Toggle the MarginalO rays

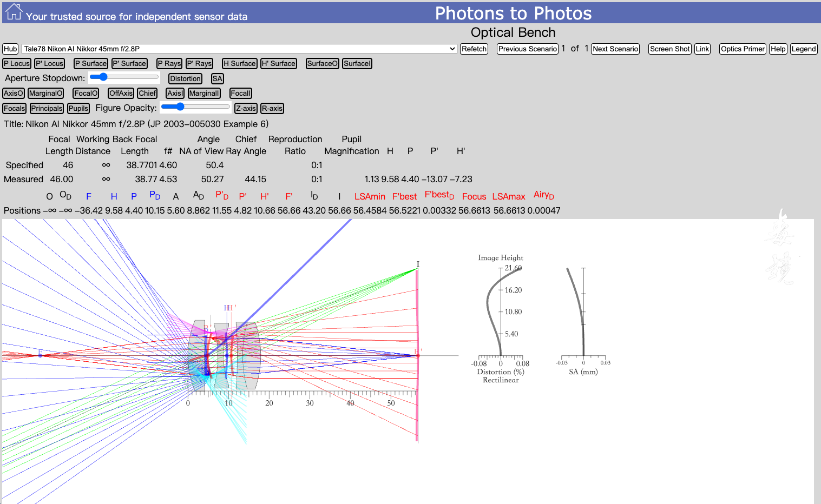click(46, 93)
